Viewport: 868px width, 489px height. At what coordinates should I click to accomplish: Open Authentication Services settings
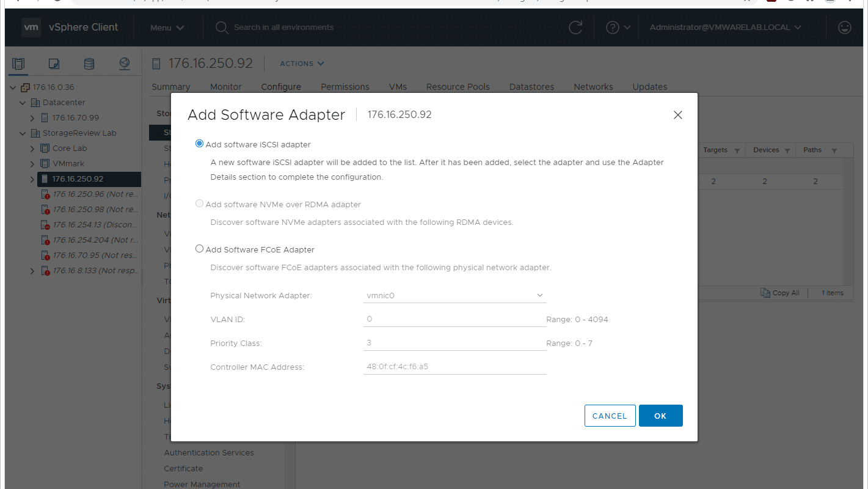[209, 453]
